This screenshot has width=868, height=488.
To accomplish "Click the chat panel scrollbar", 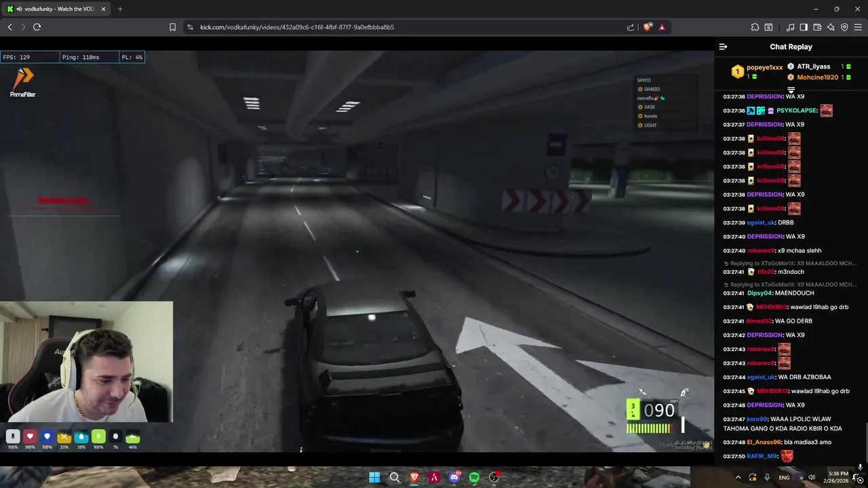I will click(865, 442).
